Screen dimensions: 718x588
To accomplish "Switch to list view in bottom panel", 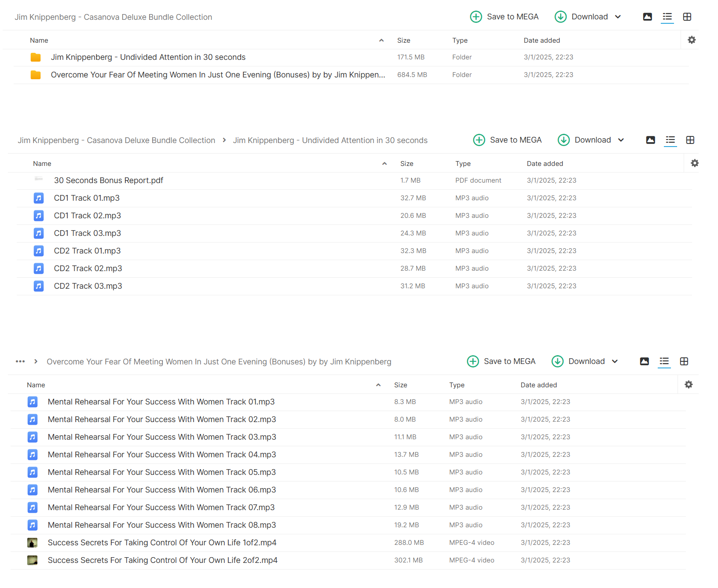I will coord(664,361).
